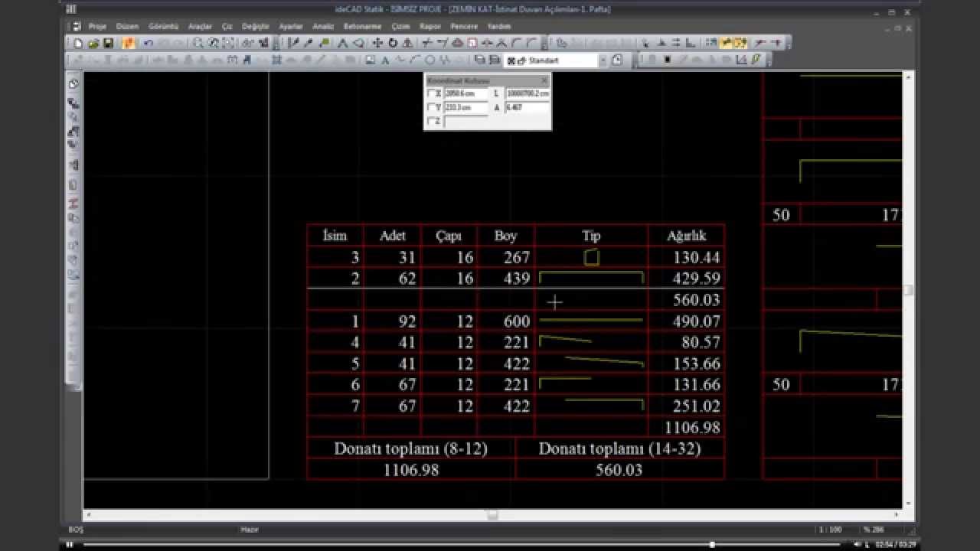
Task: Select the Text 'A' tool in second toolbar
Action: click(x=385, y=60)
